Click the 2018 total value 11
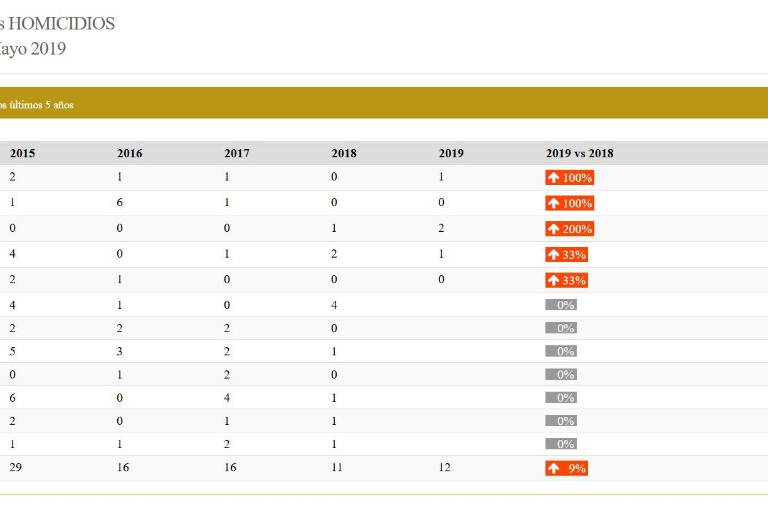This screenshot has width=768, height=512. (x=337, y=467)
